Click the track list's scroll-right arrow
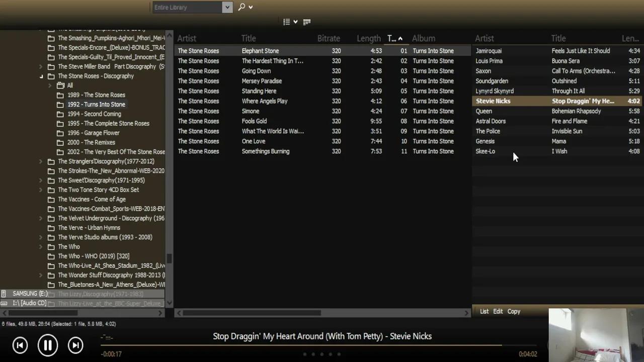The image size is (644, 362). (x=466, y=313)
